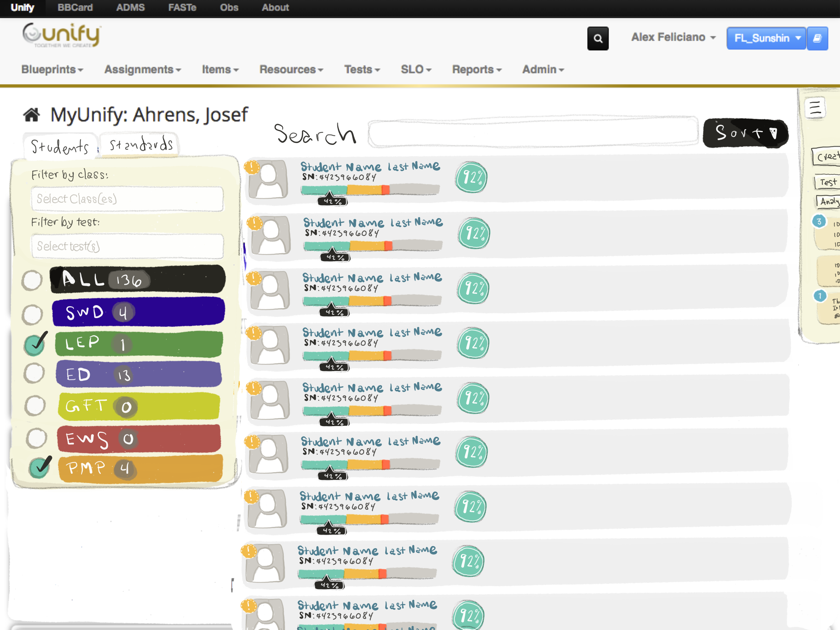Click the blue number 1 badge in right panel
The width and height of the screenshot is (840, 630).
(x=820, y=296)
